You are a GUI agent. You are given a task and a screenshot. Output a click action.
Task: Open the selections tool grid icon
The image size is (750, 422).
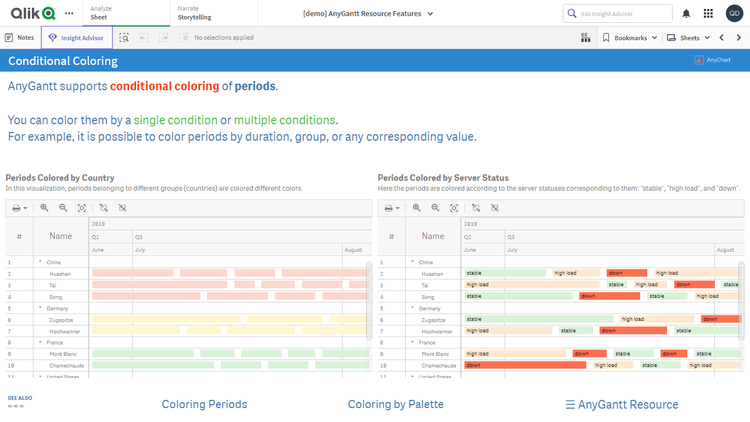(585, 37)
